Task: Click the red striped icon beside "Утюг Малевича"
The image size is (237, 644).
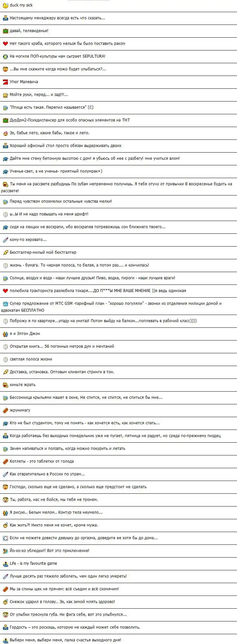Action: pos(5,82)
